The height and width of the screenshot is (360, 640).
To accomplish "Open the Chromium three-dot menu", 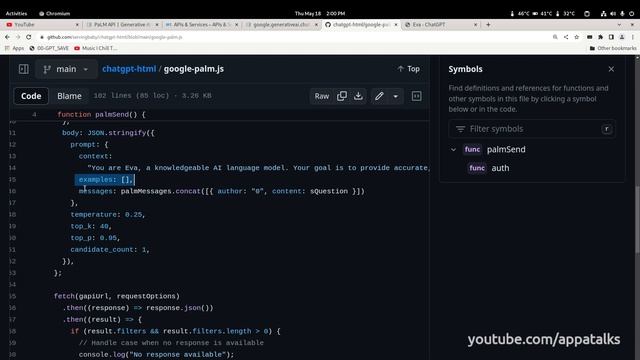I will click(633, 37).
